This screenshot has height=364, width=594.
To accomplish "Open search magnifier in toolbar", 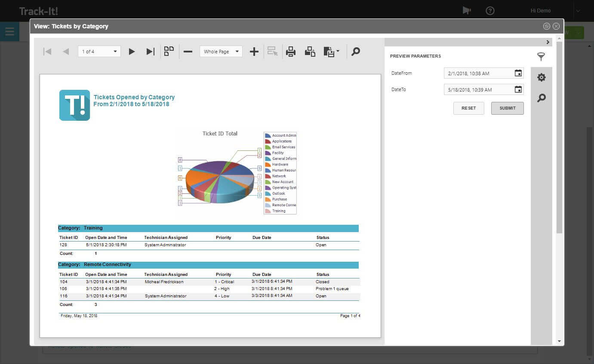I will click(x=356, y=52).
